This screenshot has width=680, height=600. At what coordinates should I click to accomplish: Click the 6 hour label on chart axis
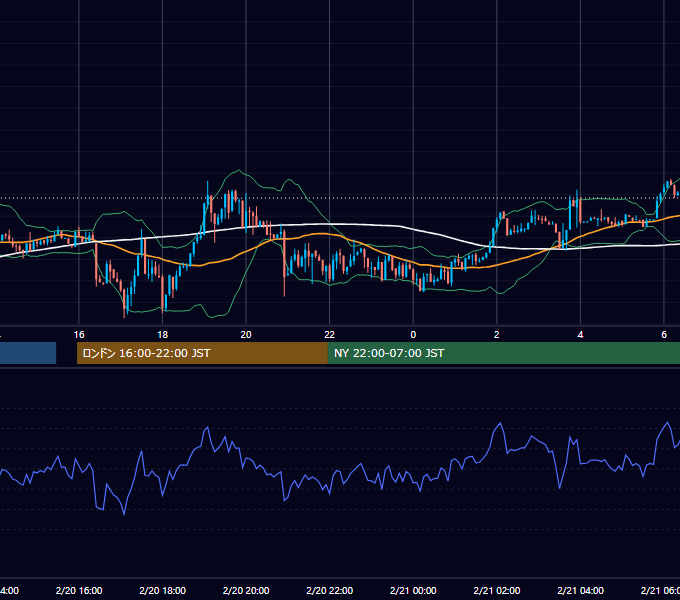point(664,335)
